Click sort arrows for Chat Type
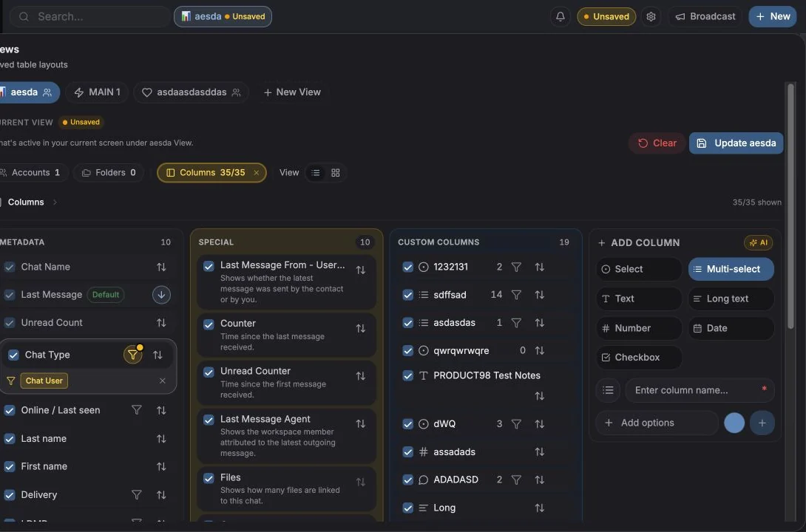806x532 pixels. pyautogui.click(x=158, y=355)
